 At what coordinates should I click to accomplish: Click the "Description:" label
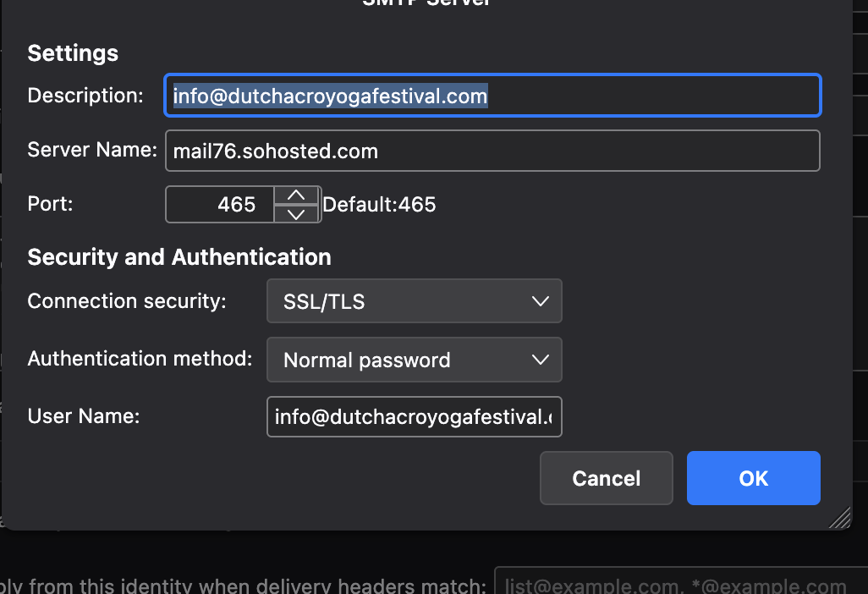click(85, 96)
